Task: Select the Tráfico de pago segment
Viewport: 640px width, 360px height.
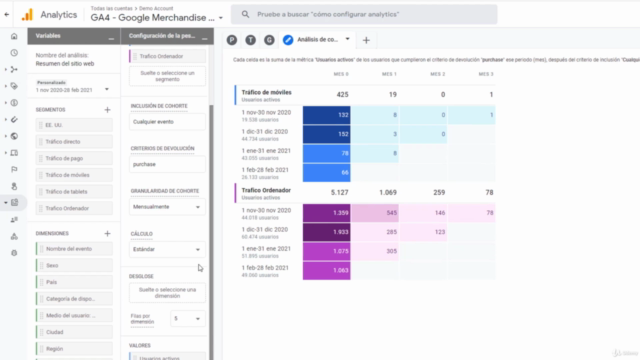Action: pos(74,158)
